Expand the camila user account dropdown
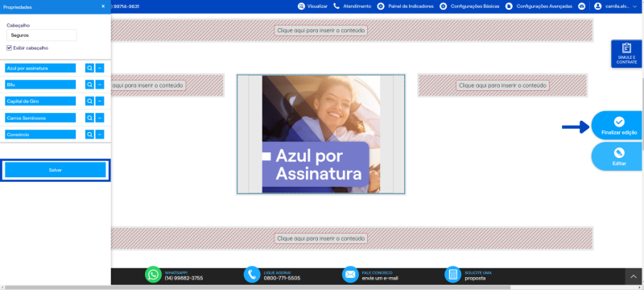 tap(617, 6)
